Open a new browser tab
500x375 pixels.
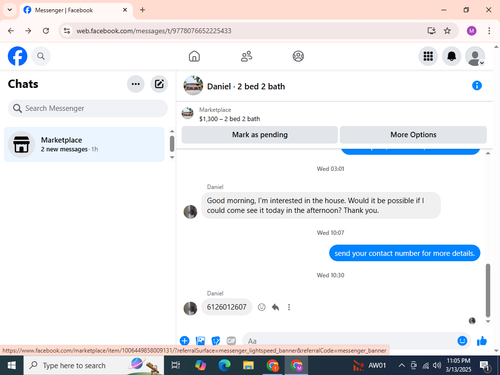[142, 10]
